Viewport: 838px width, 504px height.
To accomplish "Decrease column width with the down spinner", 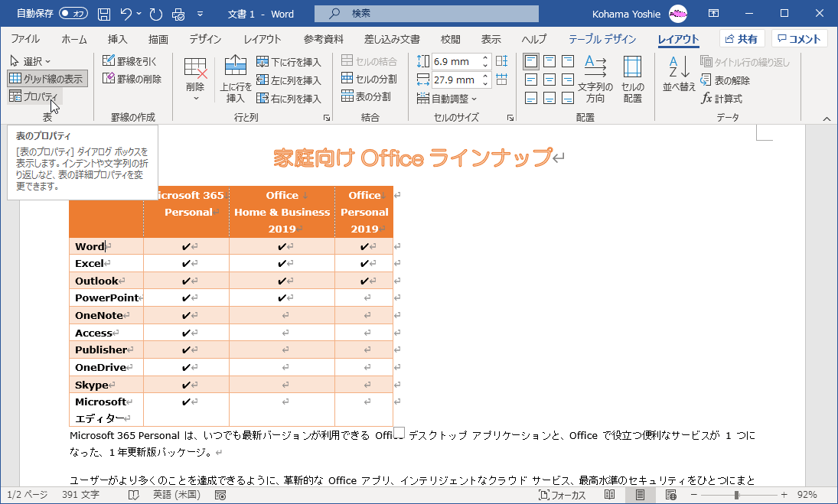I will pos(485,84).
